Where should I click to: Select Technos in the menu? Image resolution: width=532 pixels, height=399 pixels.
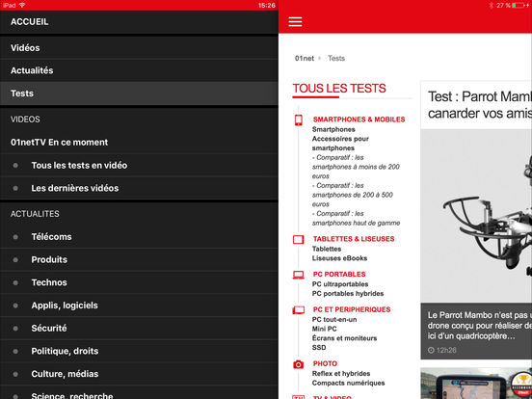click(x=139, y=282)
